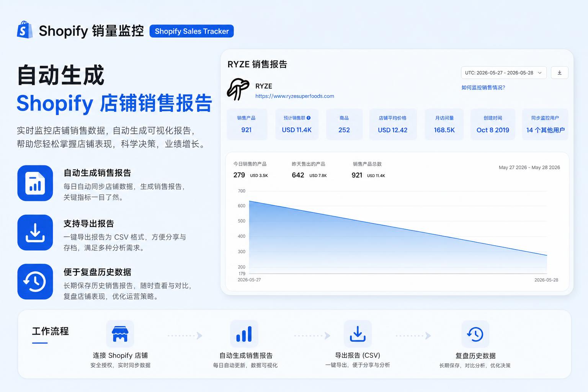Viewport: 588px width, 392px height.
Task: Click the 700 y-axis label
Action: pyautogui.click(x=242, y=191)
